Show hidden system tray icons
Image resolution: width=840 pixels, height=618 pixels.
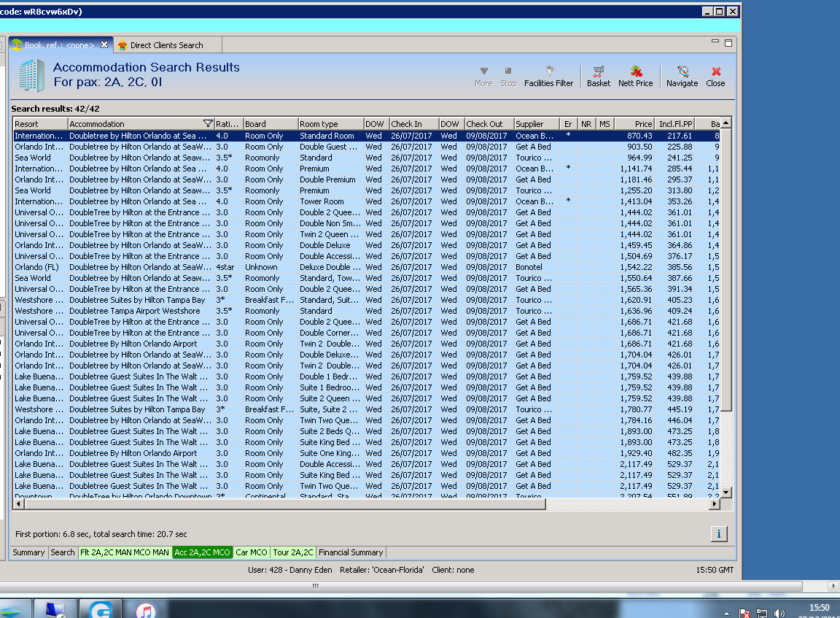click(x=726, y=614)
